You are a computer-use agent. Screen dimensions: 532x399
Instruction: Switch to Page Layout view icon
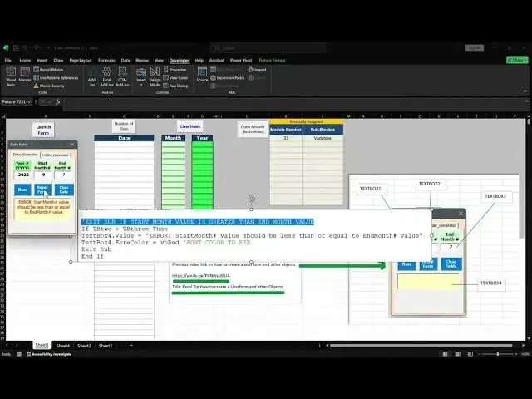(x=457, y=354)
